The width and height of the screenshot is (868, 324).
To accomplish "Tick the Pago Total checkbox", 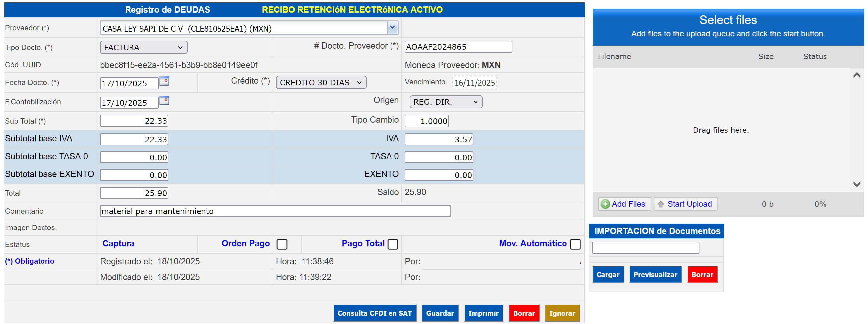I will 392,244.
